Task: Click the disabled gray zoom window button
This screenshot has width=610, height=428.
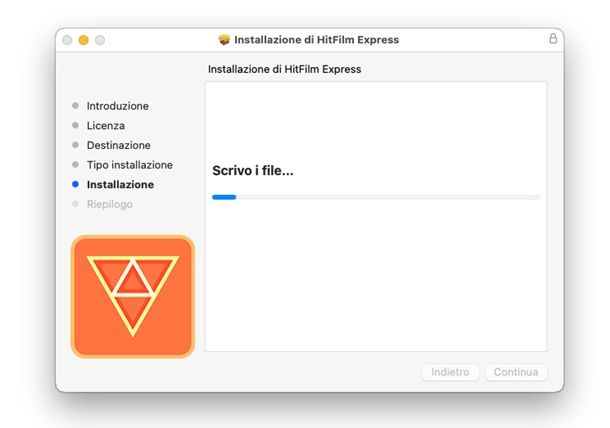Action: (x=100, y=40)
